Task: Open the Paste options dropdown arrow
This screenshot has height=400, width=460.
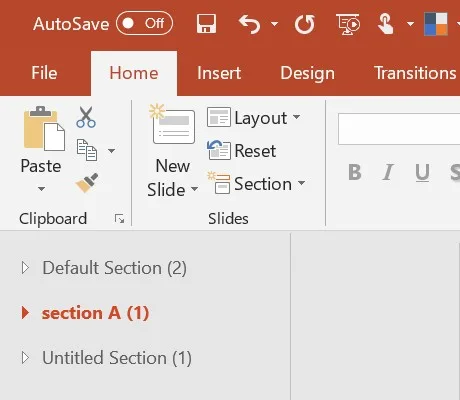Action: click(x=41, y=189)
